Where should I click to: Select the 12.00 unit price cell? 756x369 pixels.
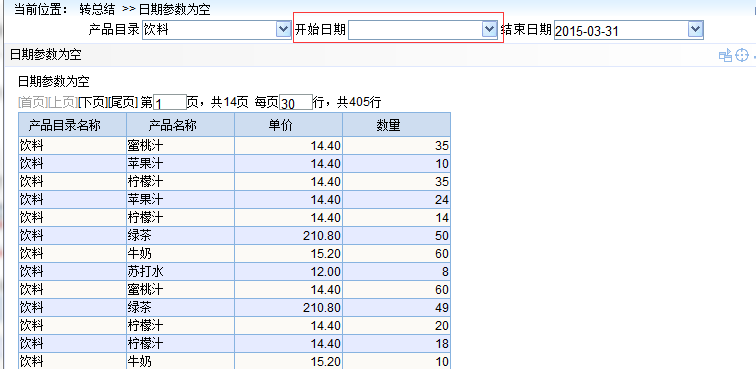288,272
